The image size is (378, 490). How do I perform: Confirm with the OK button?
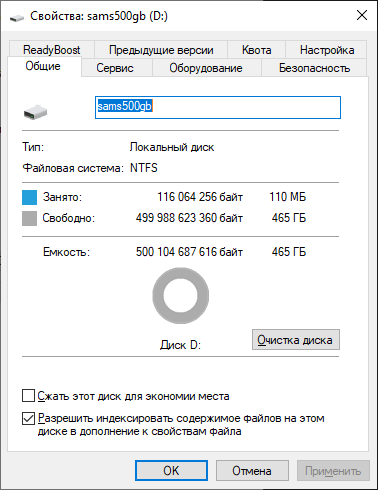171,471
